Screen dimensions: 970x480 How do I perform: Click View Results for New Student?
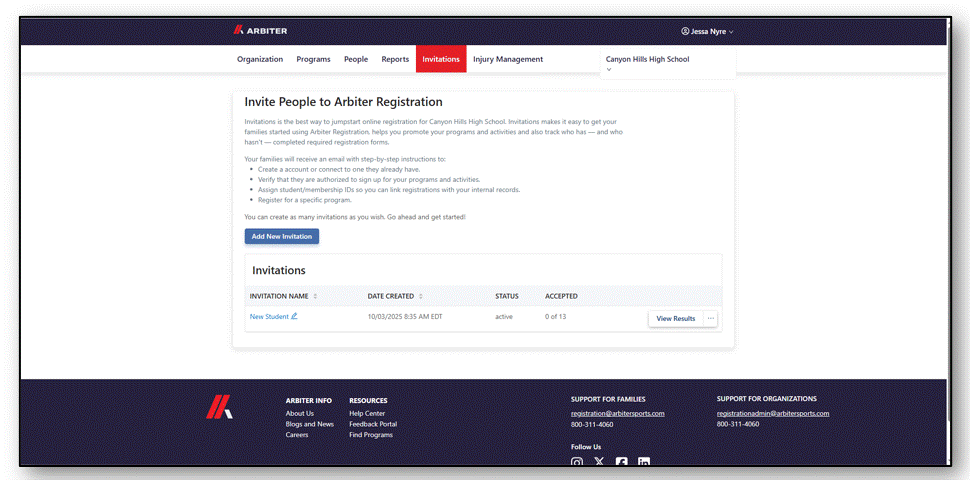676,319
